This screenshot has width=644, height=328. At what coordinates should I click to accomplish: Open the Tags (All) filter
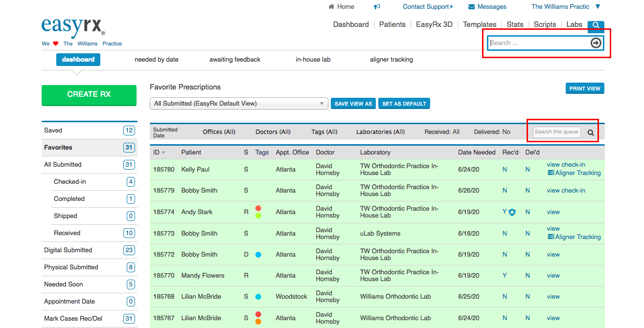click(x=324, y=132)
